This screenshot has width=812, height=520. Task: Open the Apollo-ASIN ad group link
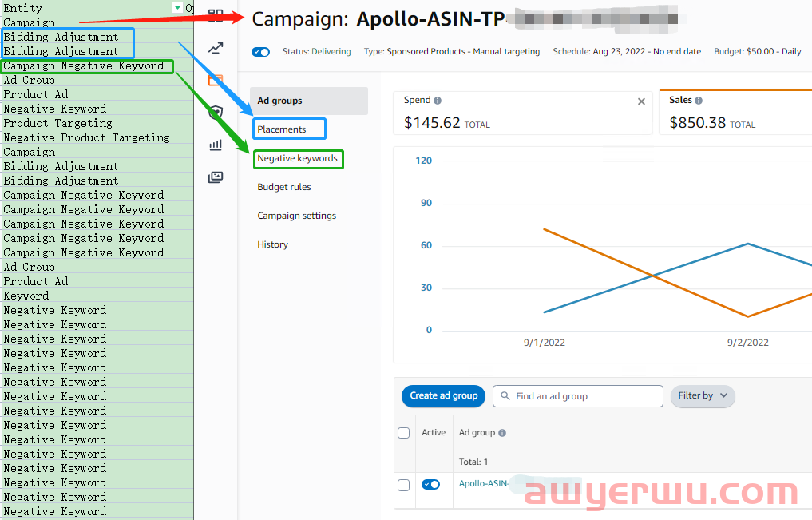point(483,484)
